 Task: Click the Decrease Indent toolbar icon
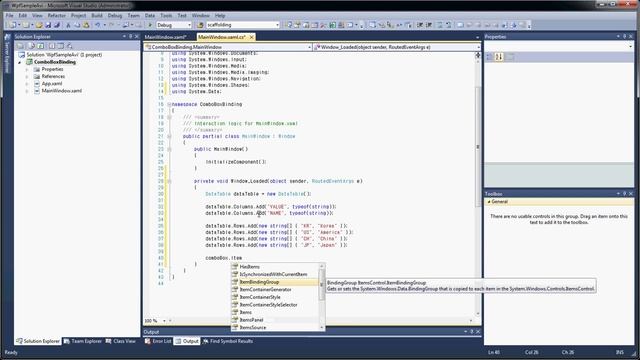coord(420,25)
